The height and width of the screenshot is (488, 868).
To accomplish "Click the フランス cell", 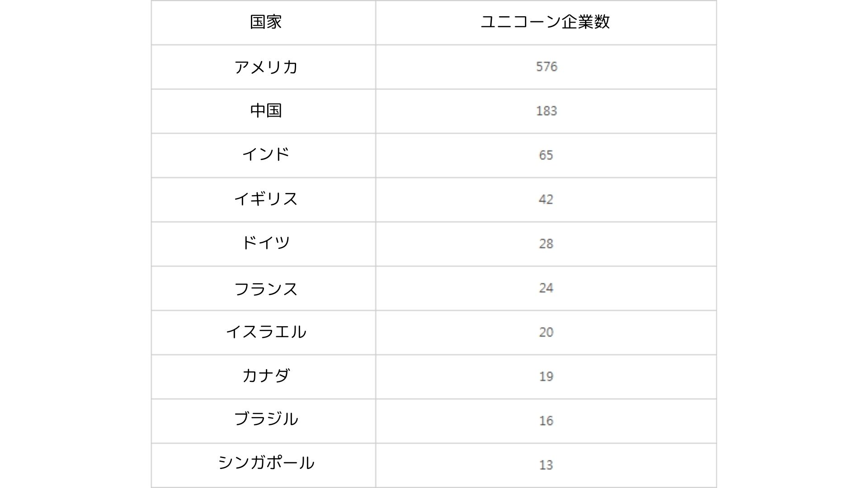I will pos(264,288).
